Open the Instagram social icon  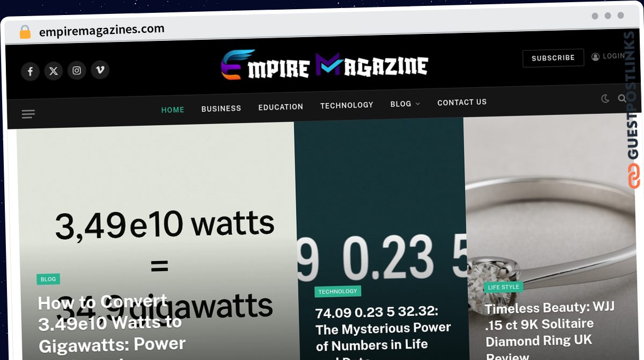tap(77, 70)
